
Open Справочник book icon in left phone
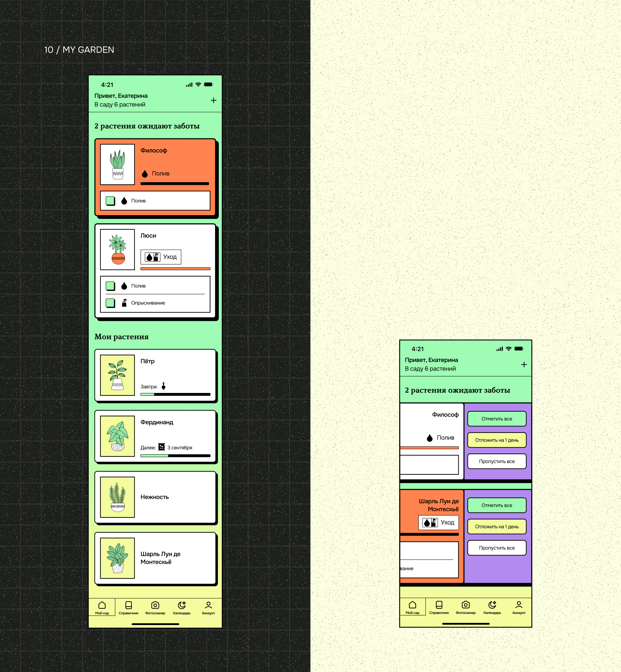click(x=128, y=605)
